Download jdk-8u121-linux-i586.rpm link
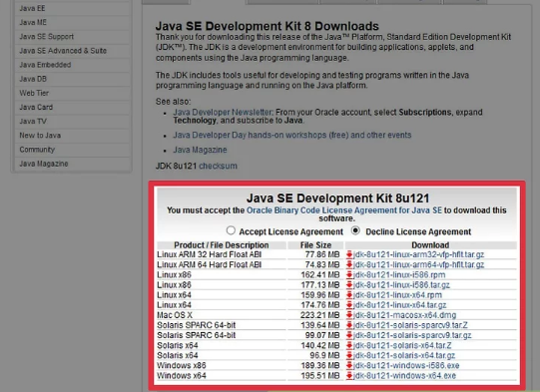The width and height of the screenshot is (540, 392). 399,275
